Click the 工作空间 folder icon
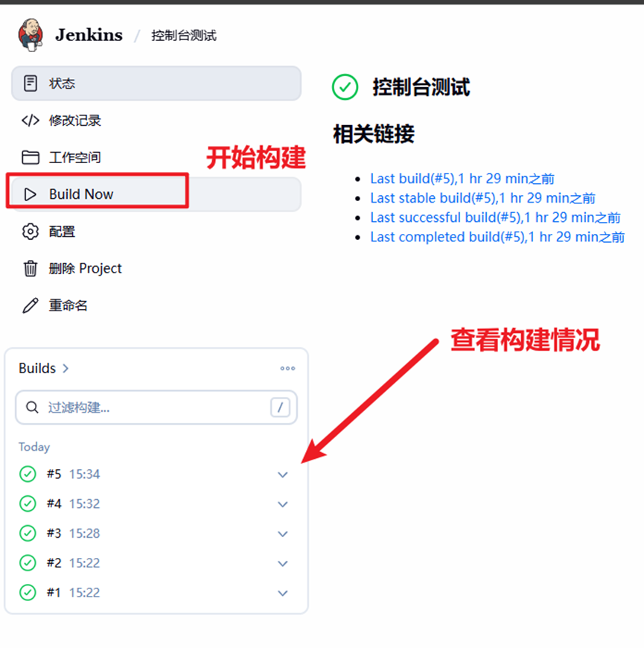 pos(31,157)
